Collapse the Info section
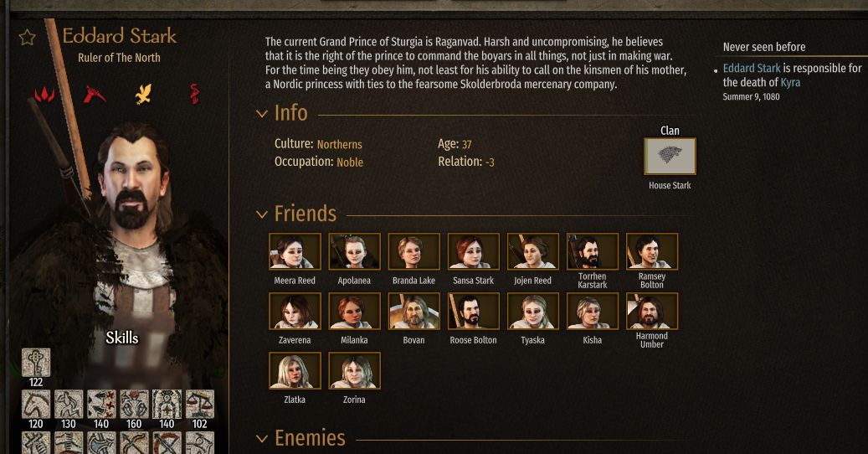This screenshot has width=868, height=454. point(262,114)
